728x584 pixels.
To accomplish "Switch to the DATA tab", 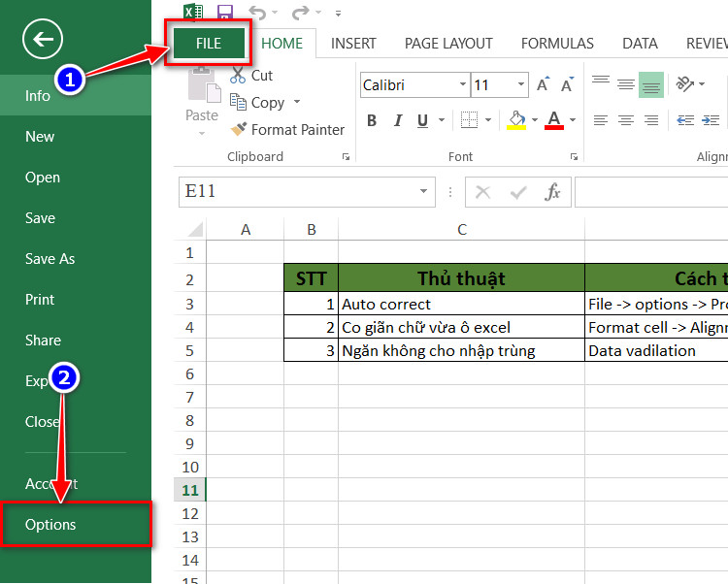I will tap(640, 43).
